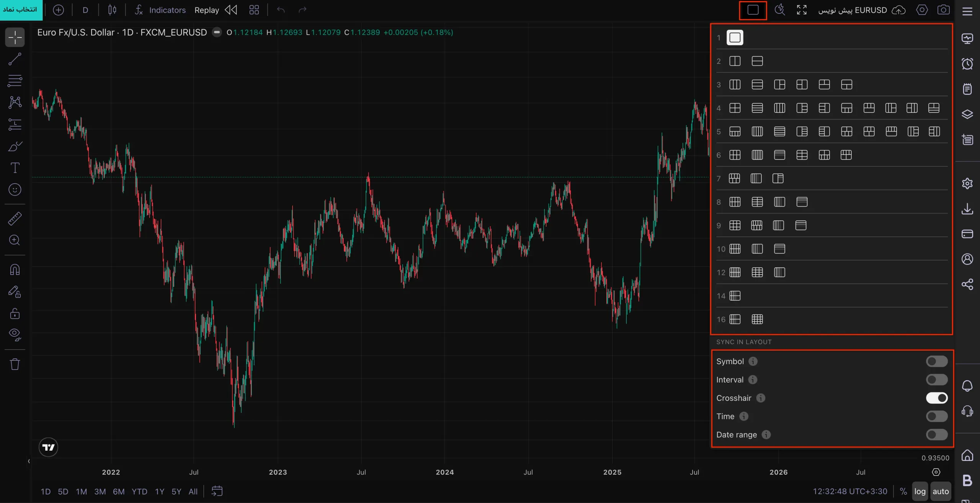Image resolution: width=980 pixels, height=503 pixels.
Task: Select the crosshair cursor tool
Action: 15,37
